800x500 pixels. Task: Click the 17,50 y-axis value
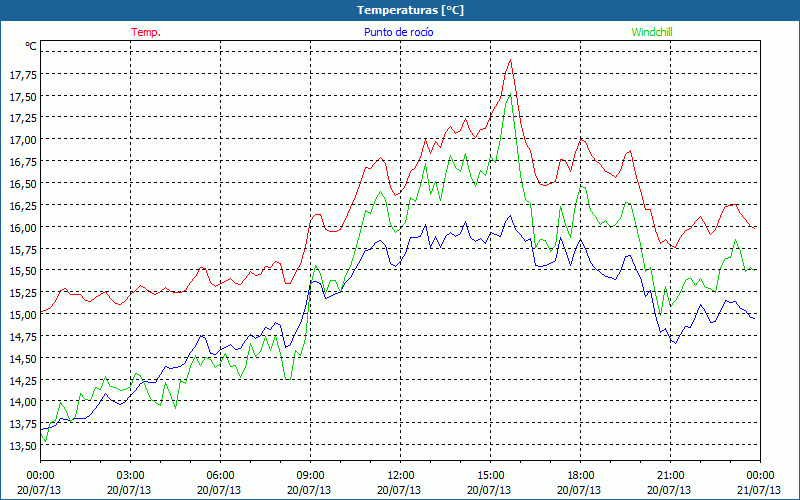click(x=23, y=96)
